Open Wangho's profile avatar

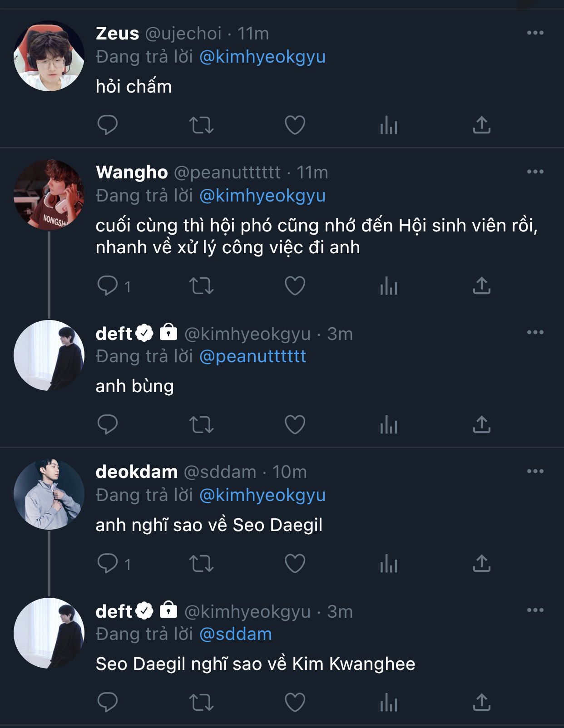(x=49, y=195)
